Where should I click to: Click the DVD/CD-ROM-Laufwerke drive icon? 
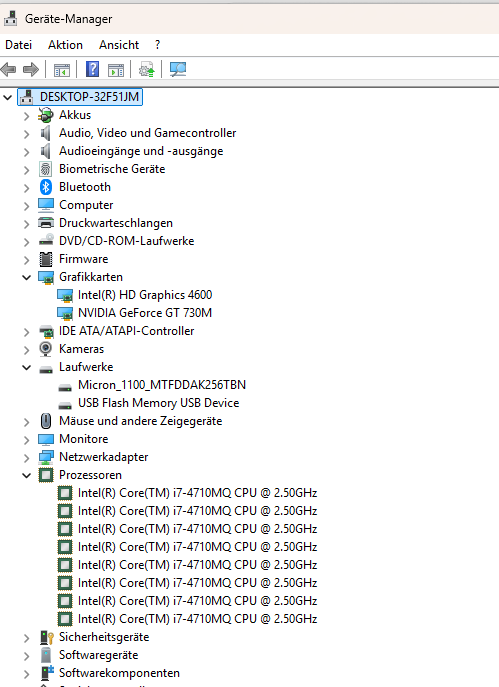coord(46,241)
